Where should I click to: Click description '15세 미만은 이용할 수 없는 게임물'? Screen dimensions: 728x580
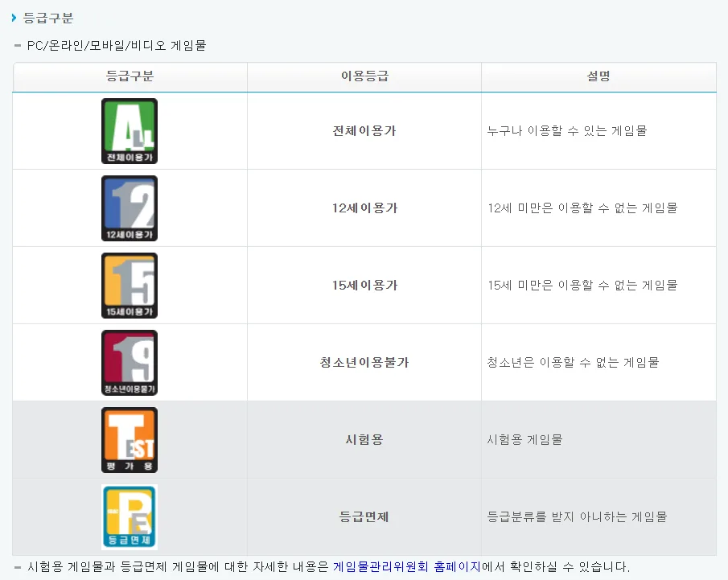(582, 285)
